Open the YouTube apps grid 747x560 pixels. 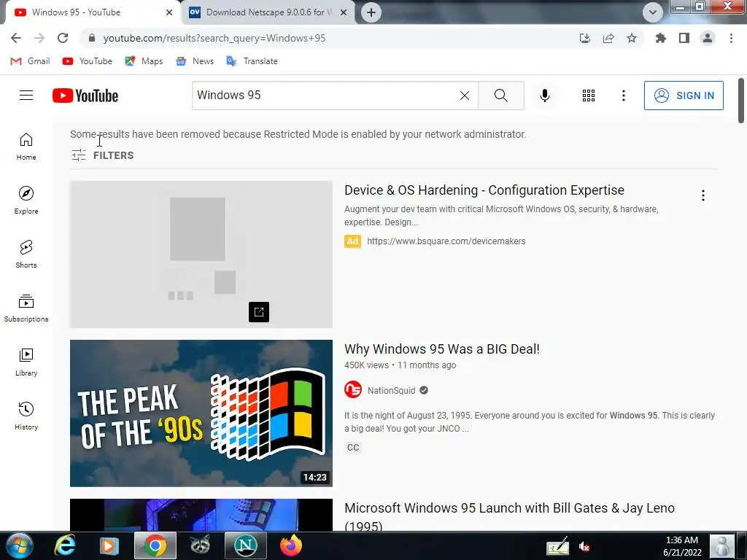pyautogui.click(x=589, y=96)
